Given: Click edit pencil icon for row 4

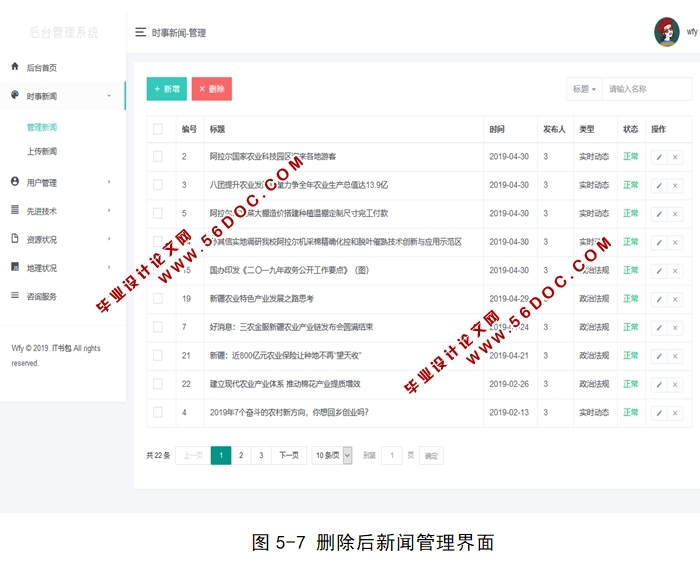Looking at the screenshot, I should point(658,412).
